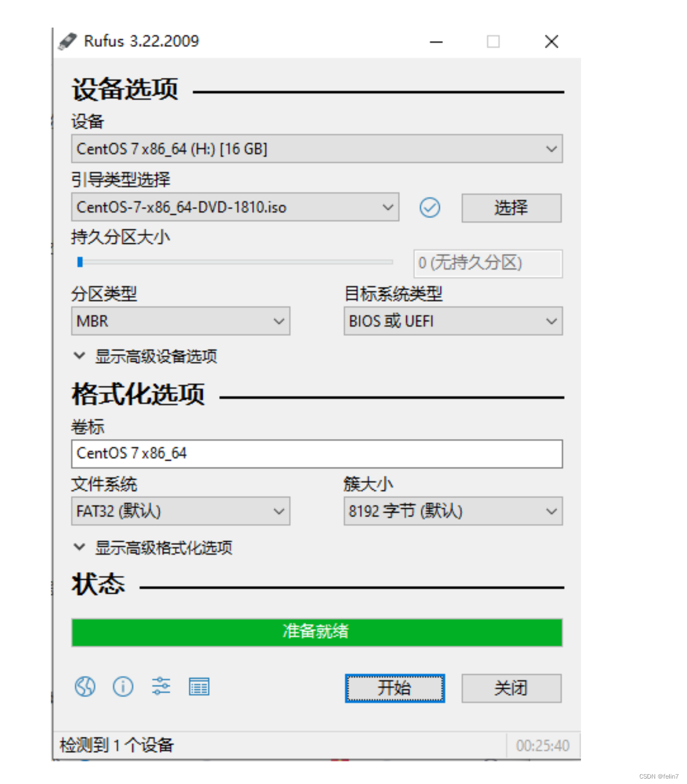Close the Rufus window
The height and width of the screenshot is (784, 687).
551,42
